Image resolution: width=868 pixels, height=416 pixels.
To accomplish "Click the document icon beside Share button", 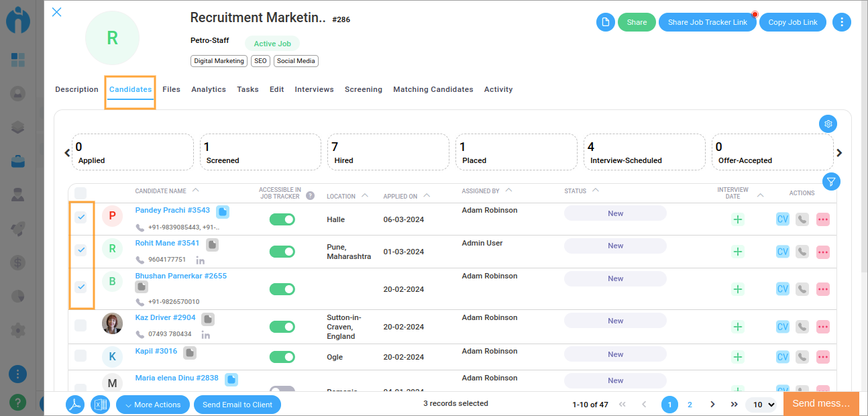I will (x=605, y=22).
